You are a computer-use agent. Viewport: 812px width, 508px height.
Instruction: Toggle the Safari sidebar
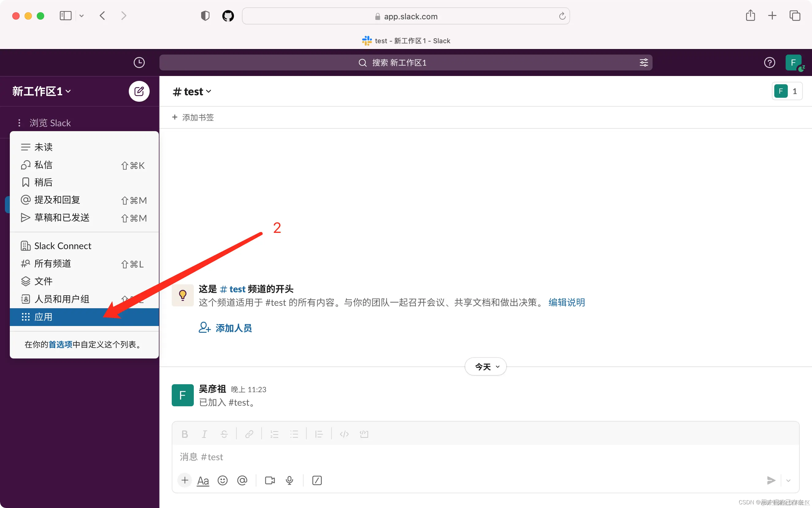pos(66,16)
